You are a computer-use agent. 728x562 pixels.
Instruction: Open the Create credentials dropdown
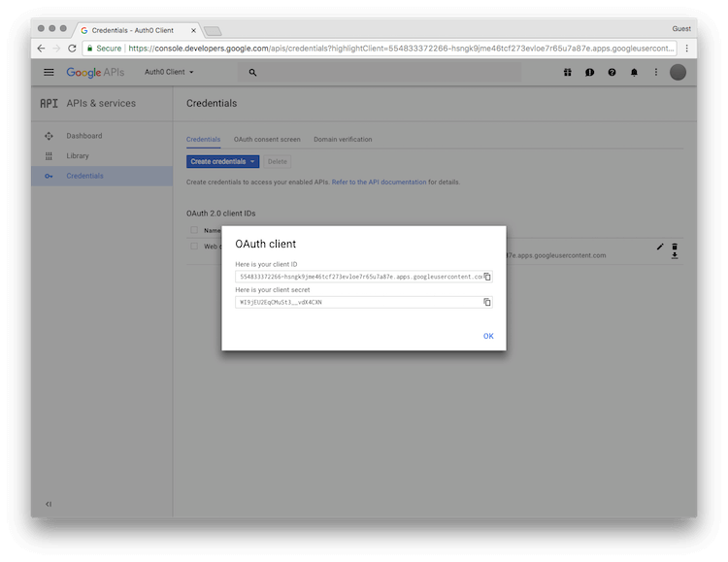click(x=223, y=162)
